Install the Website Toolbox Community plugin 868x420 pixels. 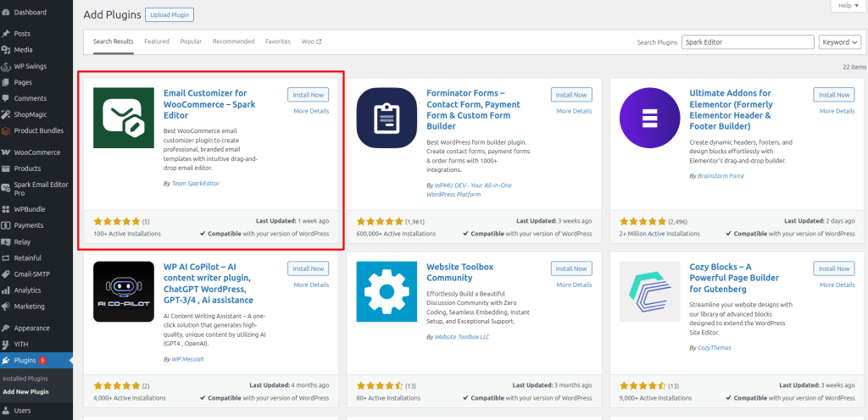(x=571, y=268)
